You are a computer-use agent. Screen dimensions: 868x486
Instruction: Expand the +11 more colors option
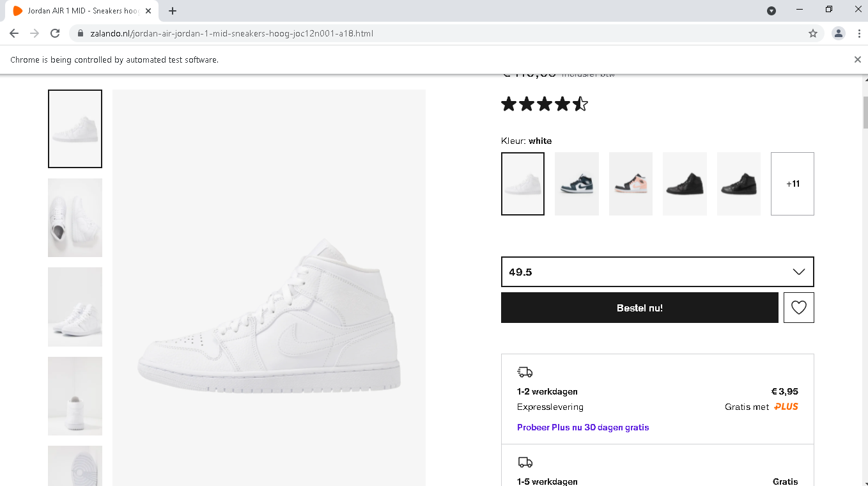click(x=792, y=184)
